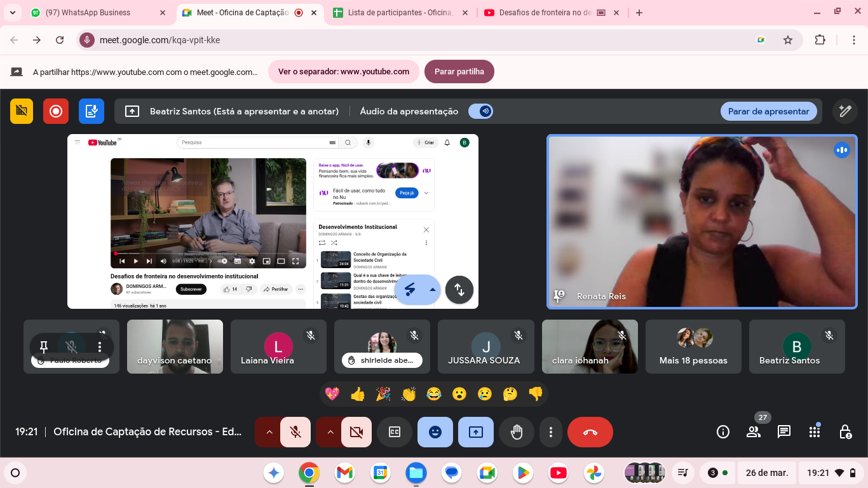Open YouTube from the taskbar shelf
Screen dimensions: 868x488
point(558,473)
